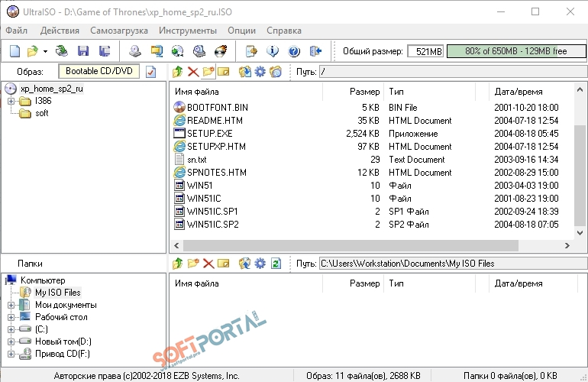Image resolution: width=588 pixels, height=382 pixels.
Task: Open the Инструменты menu
Action: pyautogui.click(x=188, y=31)
